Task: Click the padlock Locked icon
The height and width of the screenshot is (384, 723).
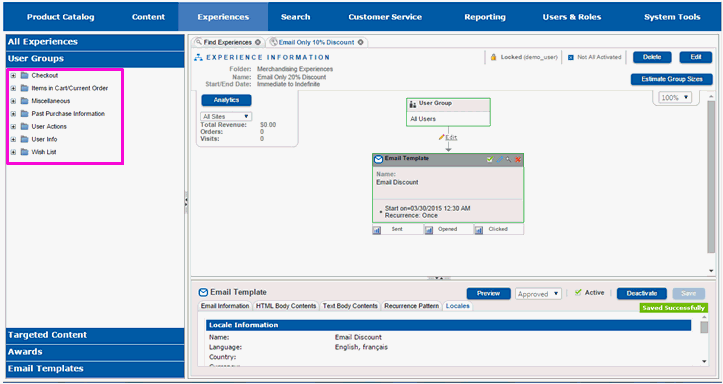Action: pyautogui.click(x=493, y=57)
